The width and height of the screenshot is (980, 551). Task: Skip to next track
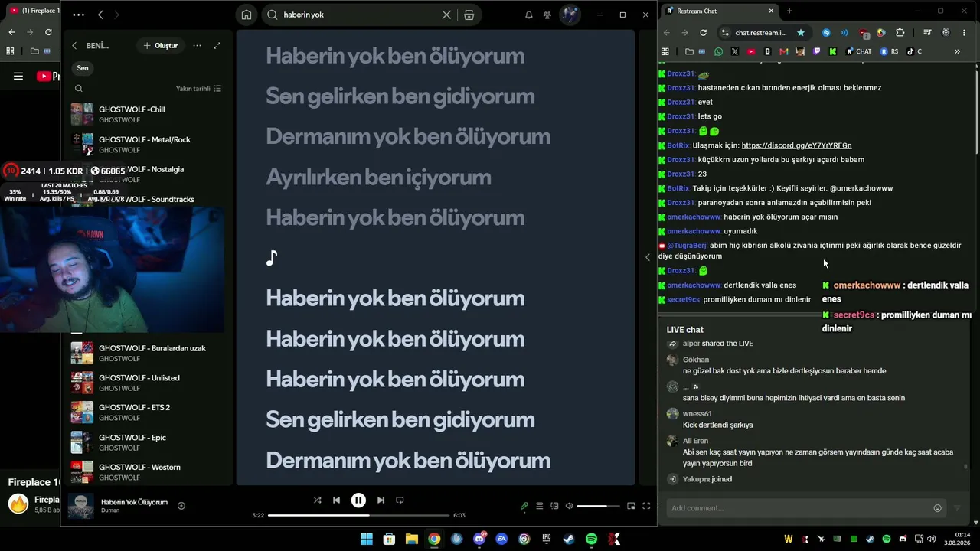point(381,500)
